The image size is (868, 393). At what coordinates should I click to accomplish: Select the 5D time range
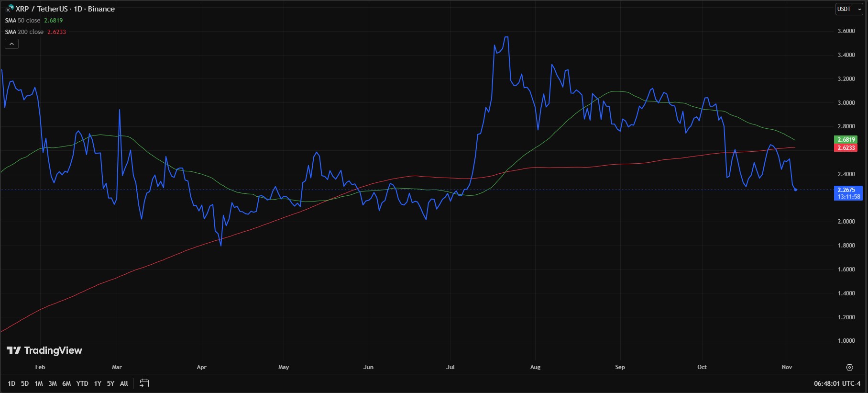pyautogui.click(x=25, y=383)
